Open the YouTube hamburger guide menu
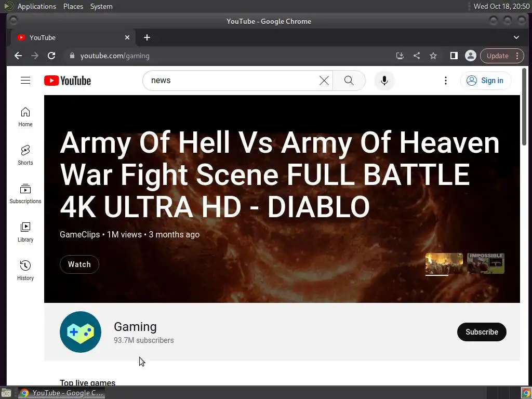532x399 pixels. (25, 81)
